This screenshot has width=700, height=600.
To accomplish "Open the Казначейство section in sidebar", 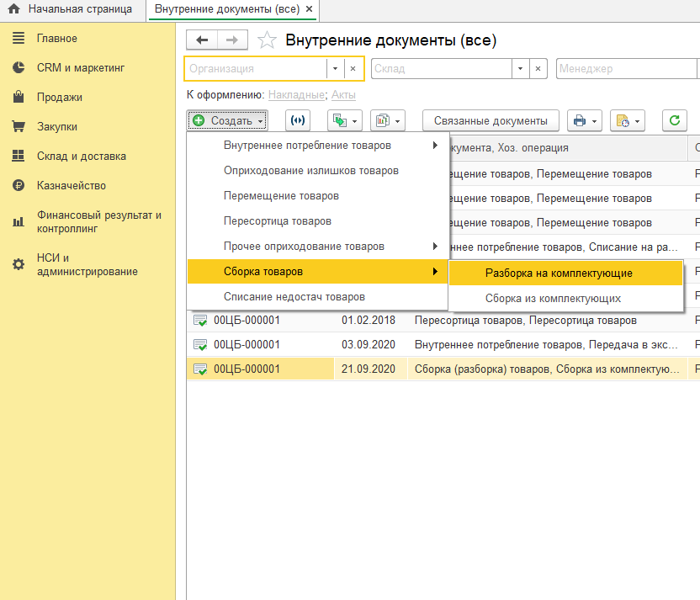I will (70, 185).
